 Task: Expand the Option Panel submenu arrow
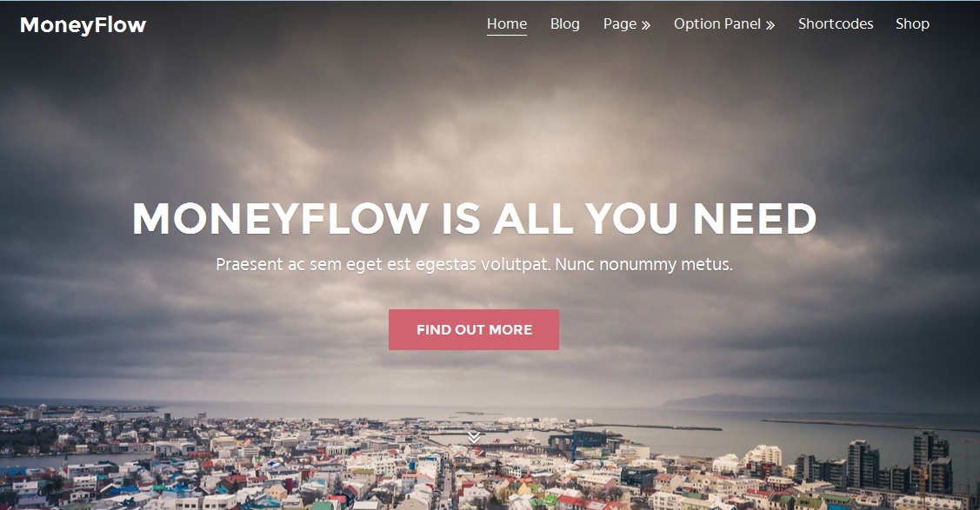click(x=770, y=25)
